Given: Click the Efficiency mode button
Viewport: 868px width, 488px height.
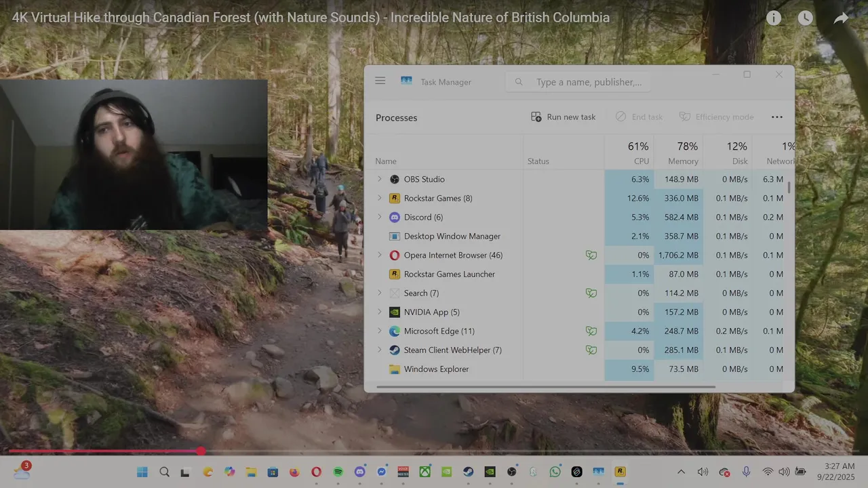Looking at the screenshot, I should click(716, 117).
